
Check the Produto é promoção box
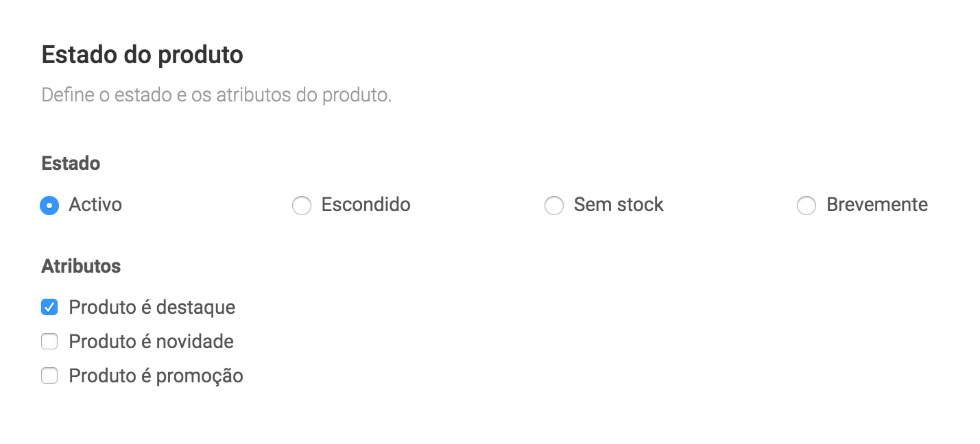[x=49, y=375]
